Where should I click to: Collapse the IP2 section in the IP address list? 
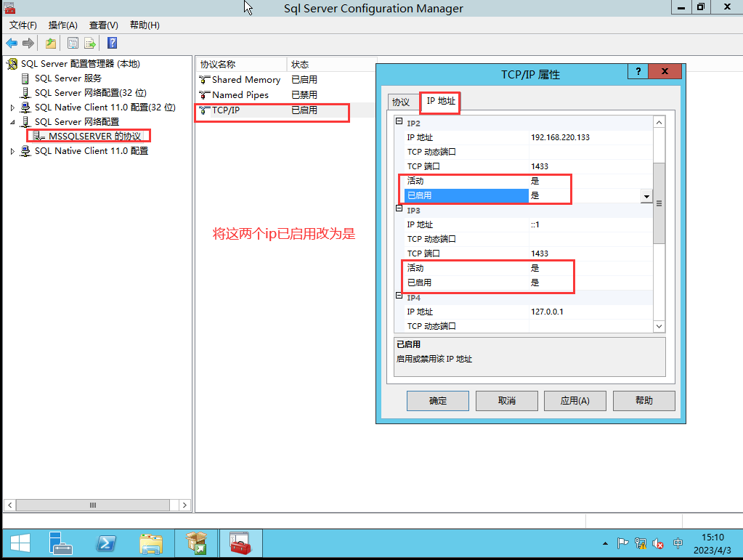click(399, 122)
